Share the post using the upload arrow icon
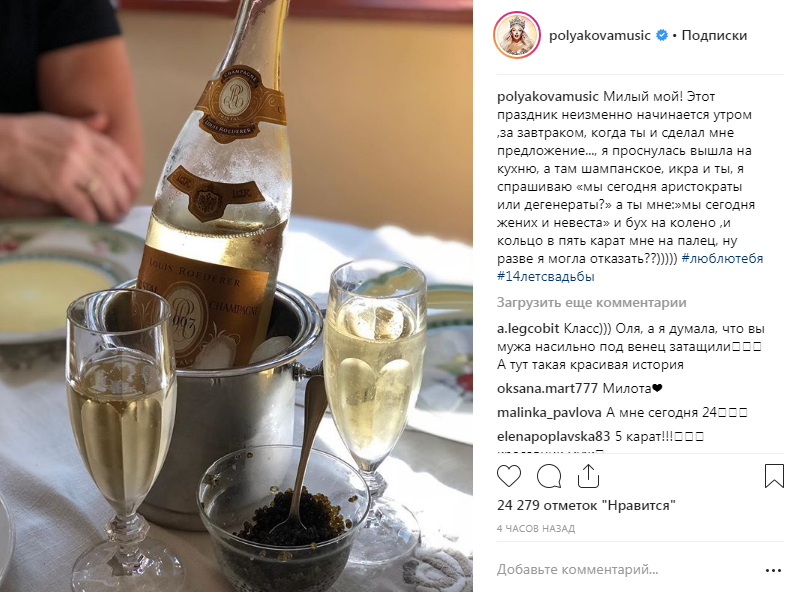The image size is (789, 592). [x=588, y=475]
